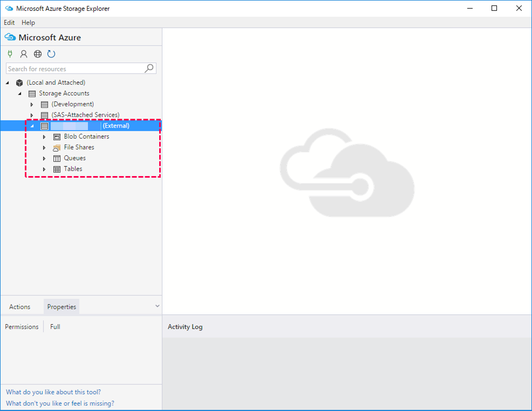Open the Edit menu
532x411 pixels.
[x=9, y=23]
